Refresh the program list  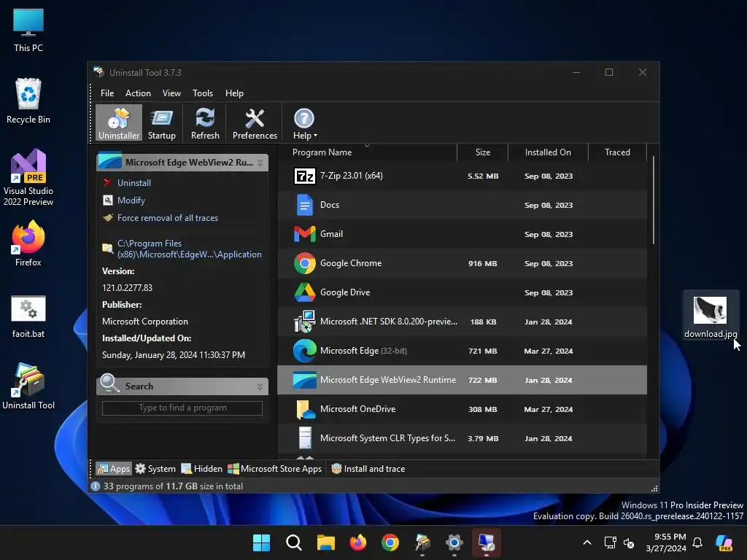(205, 123)
